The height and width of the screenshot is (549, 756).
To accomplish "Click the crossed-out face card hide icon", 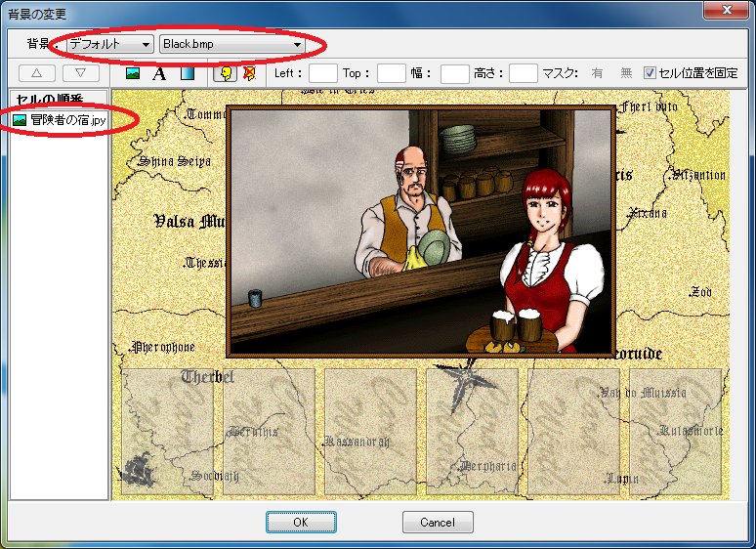I will (249, 73).
